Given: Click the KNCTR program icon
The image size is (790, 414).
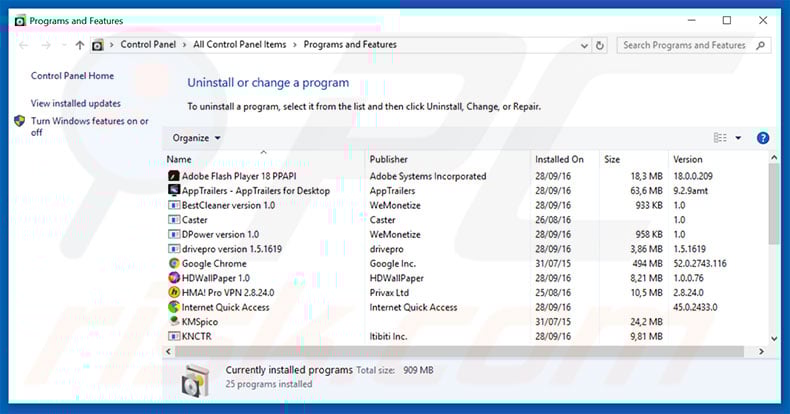Looking at the screenshot, I should [174, 336].
